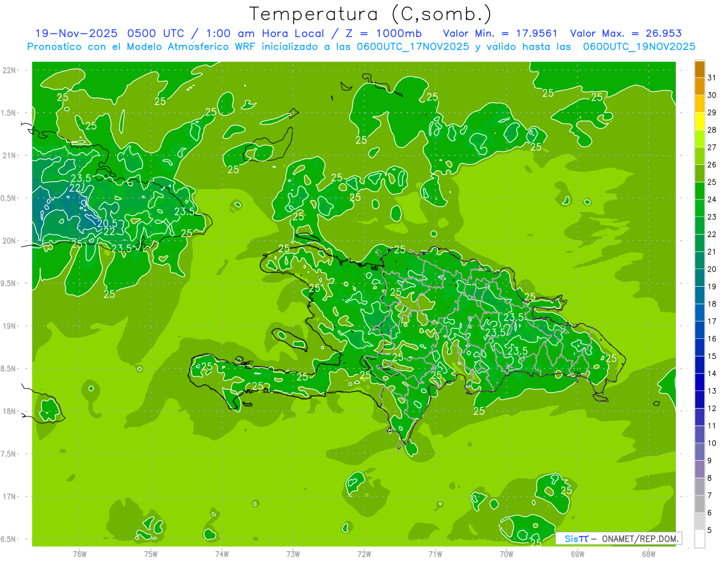
Task: Click the "ONAMET/REP.DOM." credit label
Action: point(641,538)
